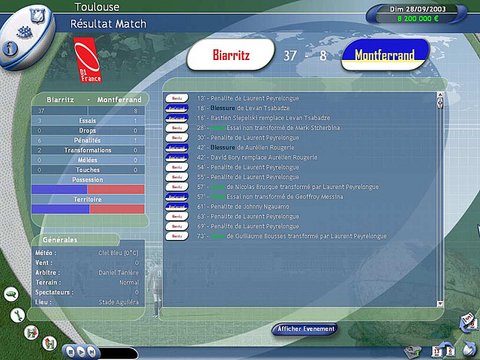This screenshot has height=360, width=480.
Task: Click the load game floppy icon
Action: tap(49, 343)
